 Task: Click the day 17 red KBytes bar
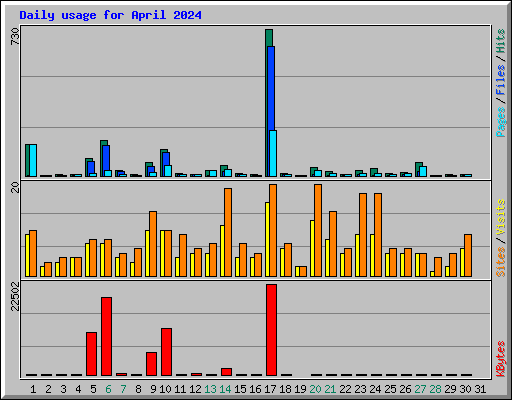click(x=271, y=330)
